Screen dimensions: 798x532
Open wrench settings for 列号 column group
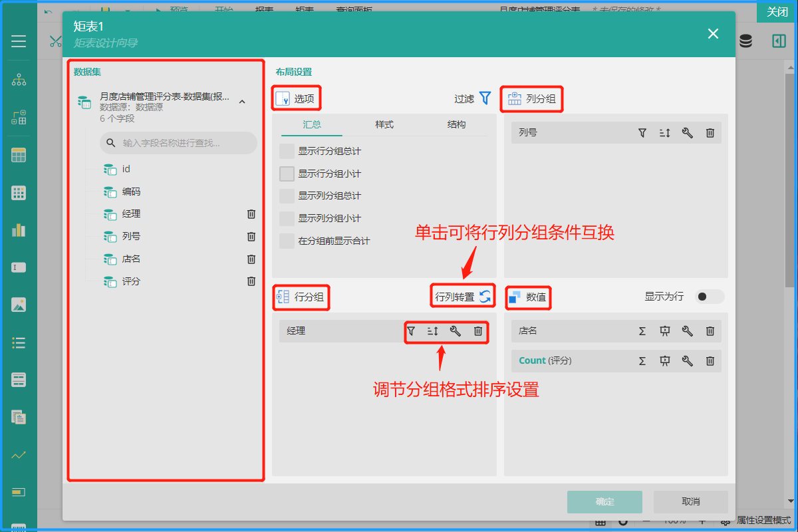click(688, 133)
